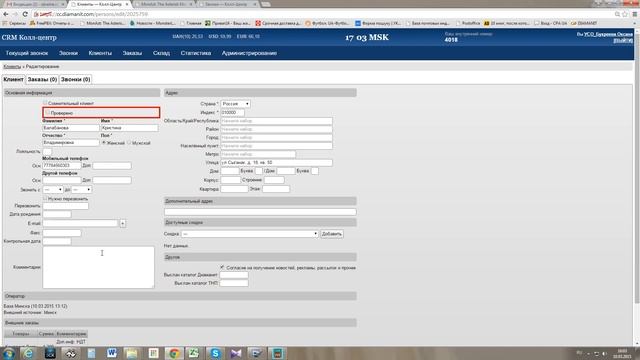Open the Клиенты menu item
This screenshot has height=360, width=640.
[100, 53]
